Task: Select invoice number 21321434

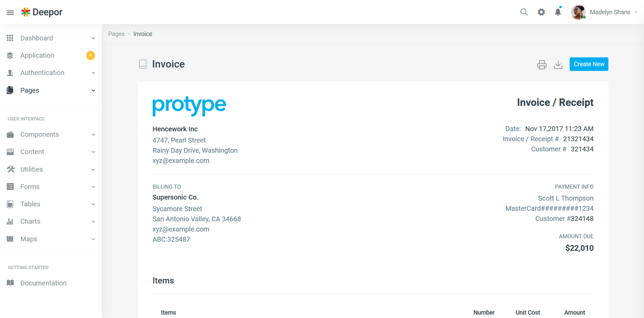Action: (x=578, y=139)
